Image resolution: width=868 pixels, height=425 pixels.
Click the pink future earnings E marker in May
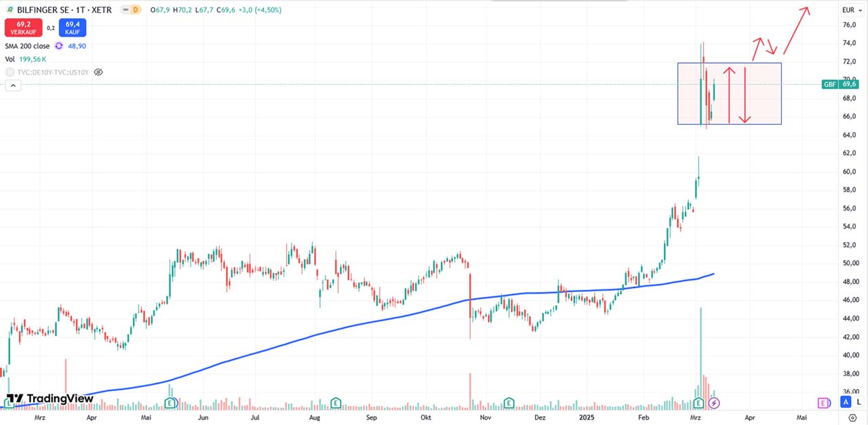tap(823, 403)
